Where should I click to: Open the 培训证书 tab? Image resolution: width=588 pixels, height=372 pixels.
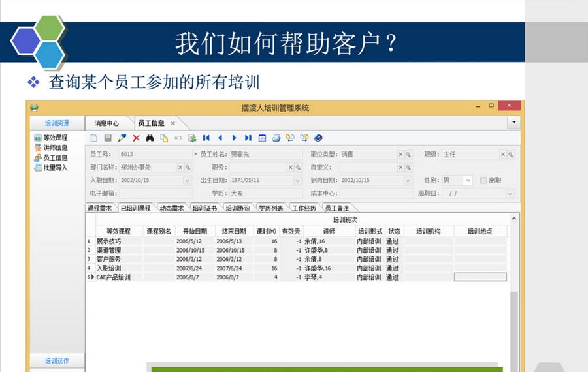click(204, 208)
